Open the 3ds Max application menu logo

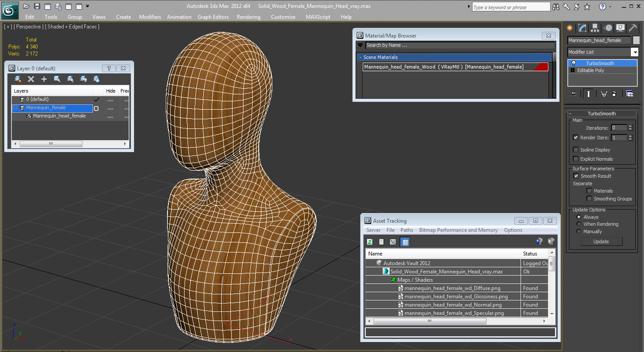(x=9, y=10)
